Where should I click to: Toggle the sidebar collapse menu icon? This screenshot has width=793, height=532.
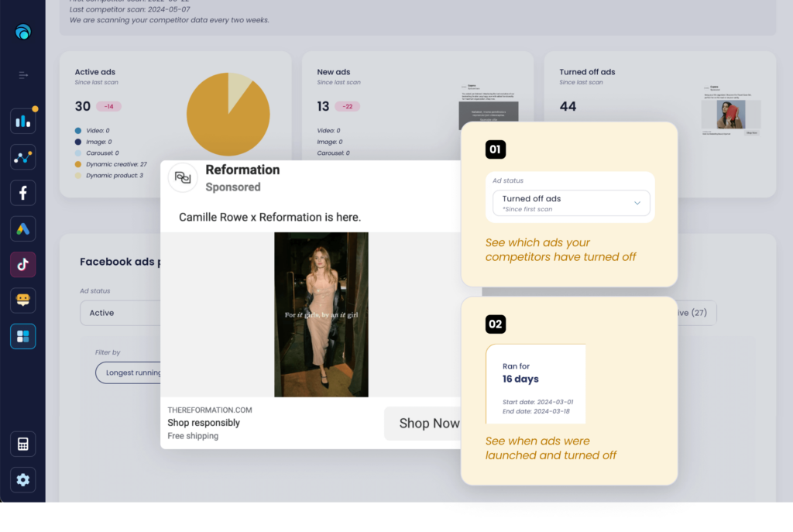(22, 75)
